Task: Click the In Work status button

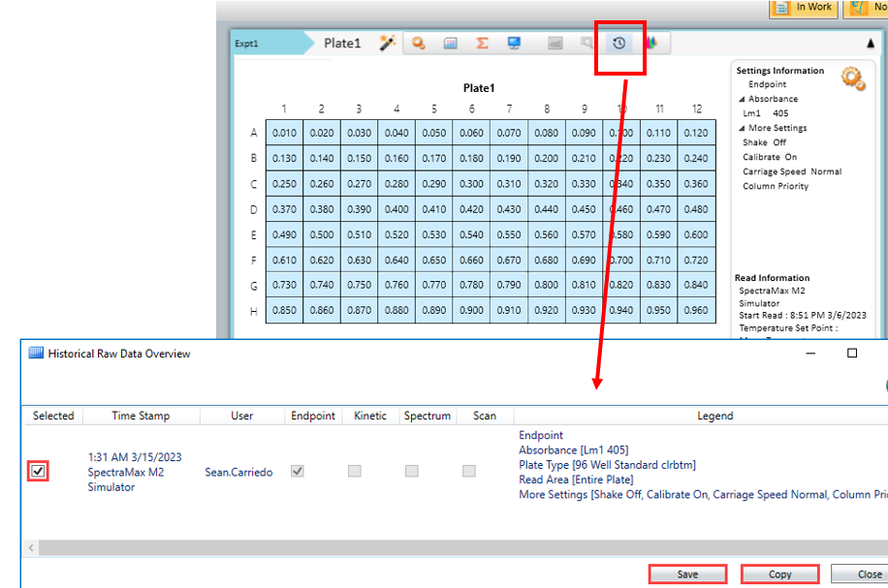Action: point(804,8)
